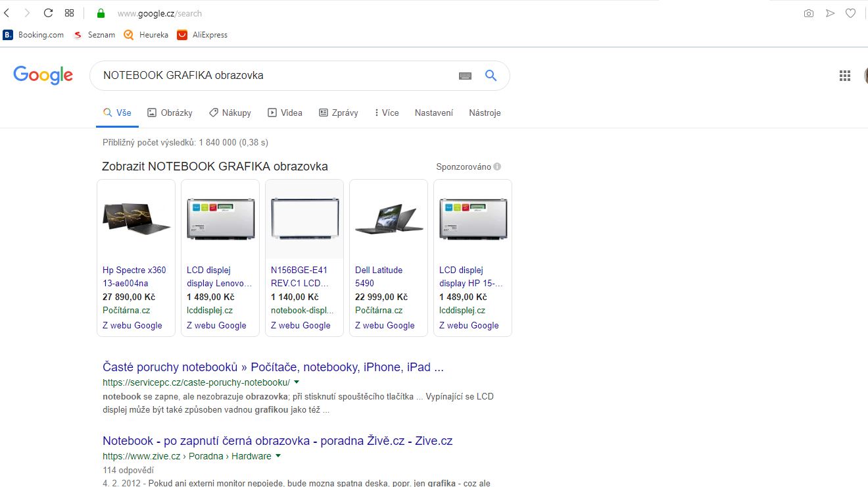
Task: Go back to the previous page
Action: click(x=7, y=13)
